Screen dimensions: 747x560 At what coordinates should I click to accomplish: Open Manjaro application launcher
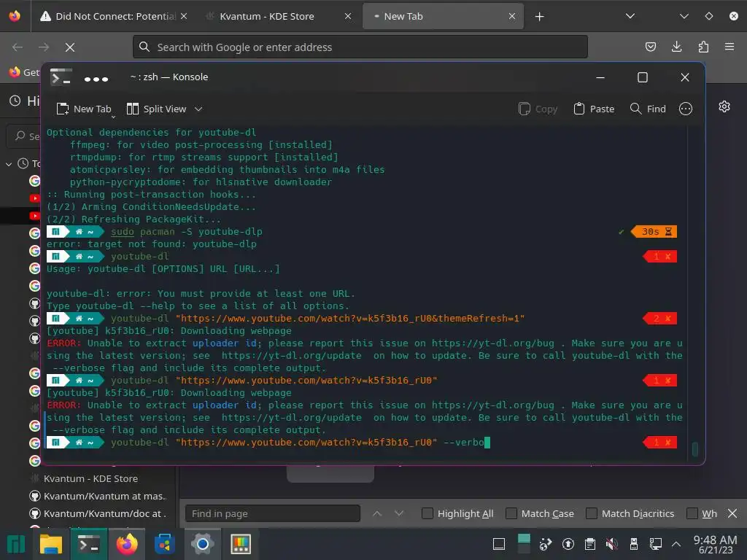[x=16, y=544]
